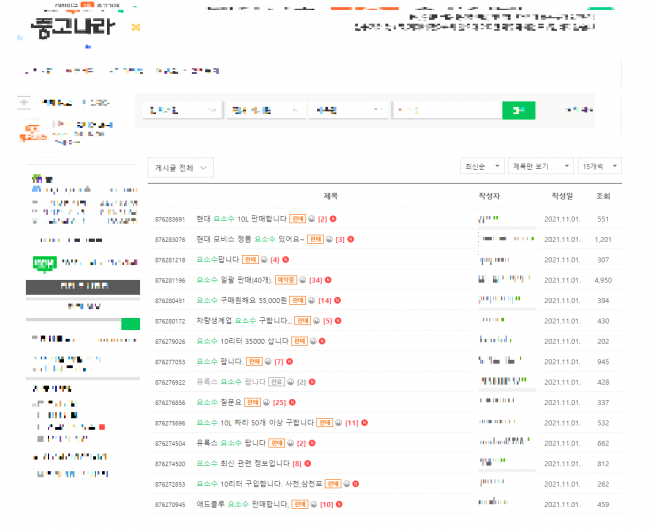The width and height of the screenshot is (654, 529).
Task: Click the 판매 badge on 현대 모비스 정품 요소수 있어요~
Action: tap(315, 239)
